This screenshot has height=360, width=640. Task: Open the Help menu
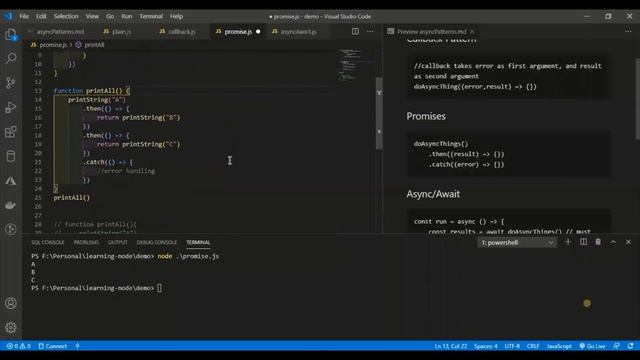[176, 16]
